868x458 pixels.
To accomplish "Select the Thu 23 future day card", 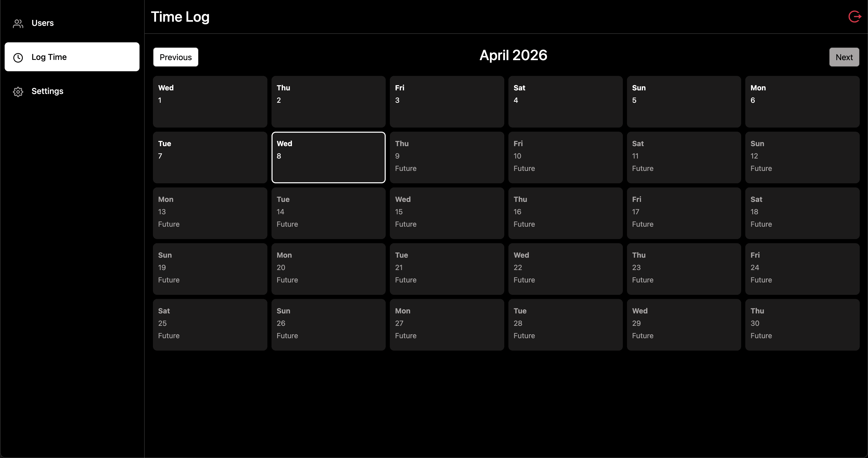I will pyautogui.click(x=684, y=269).
